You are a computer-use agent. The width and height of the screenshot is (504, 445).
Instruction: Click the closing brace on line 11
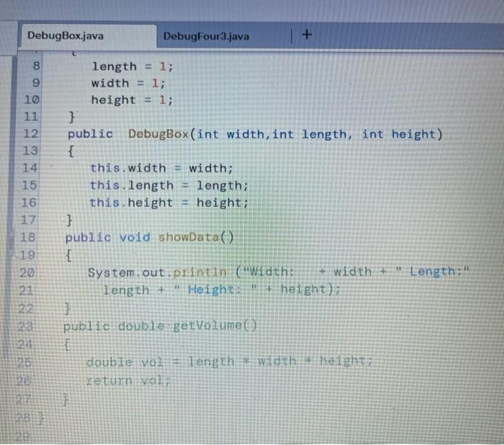[x=72, y=117]
